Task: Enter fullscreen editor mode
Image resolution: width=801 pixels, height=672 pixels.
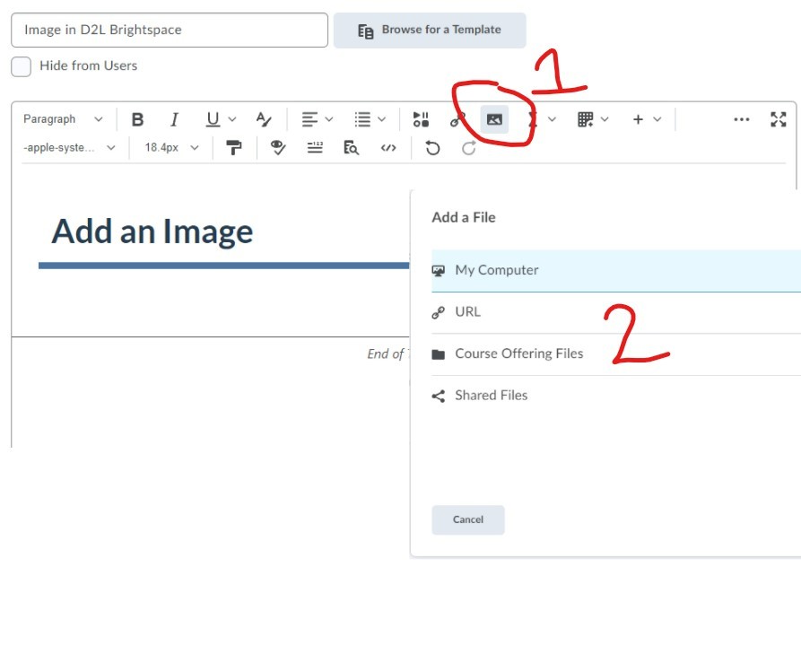Action: coord(779,119)
